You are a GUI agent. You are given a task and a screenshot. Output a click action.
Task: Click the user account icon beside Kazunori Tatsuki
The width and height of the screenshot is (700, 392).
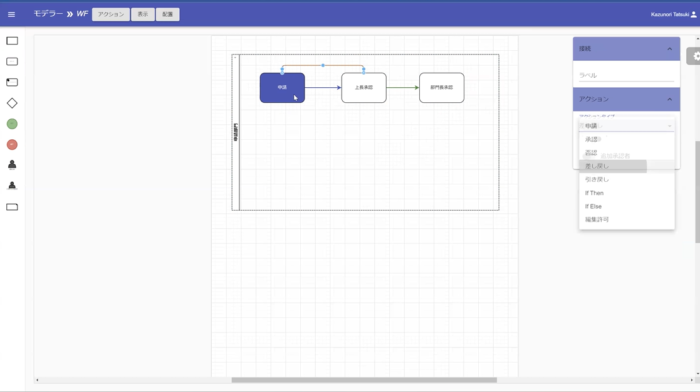click(693, 14)
